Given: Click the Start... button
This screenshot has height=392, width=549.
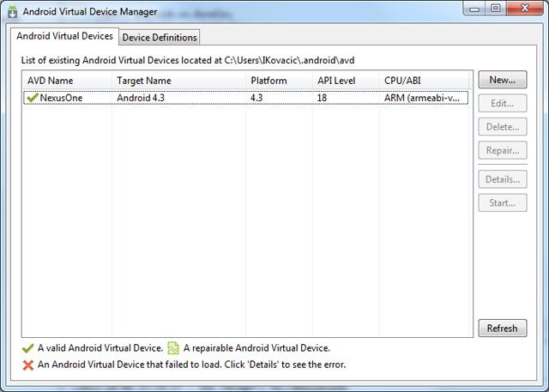Looking at the screenshot, I should point(503,202).
